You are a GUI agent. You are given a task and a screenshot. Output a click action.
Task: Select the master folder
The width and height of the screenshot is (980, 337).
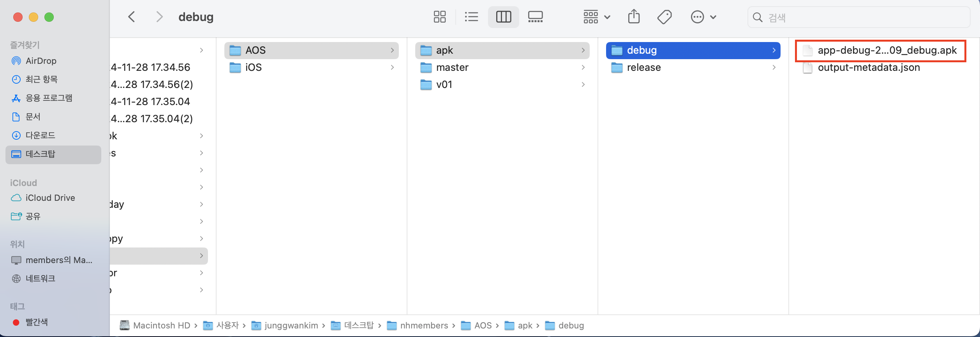[452, 68]
